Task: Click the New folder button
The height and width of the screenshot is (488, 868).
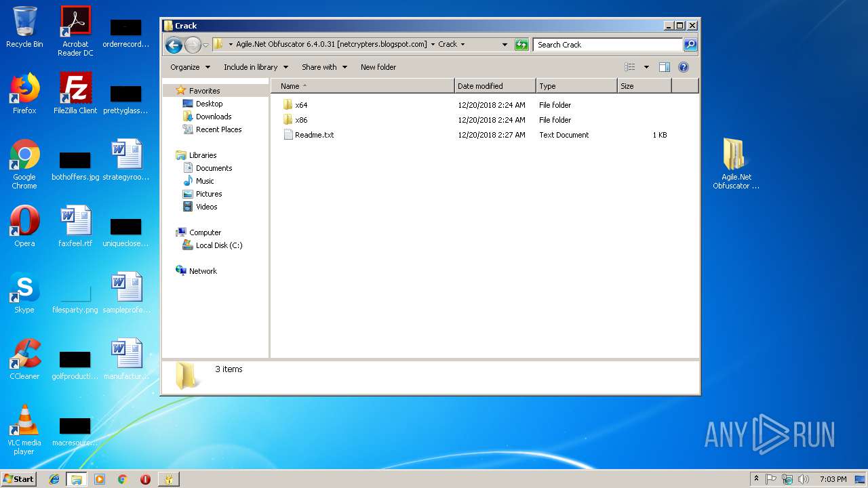Action: [378, 67]
